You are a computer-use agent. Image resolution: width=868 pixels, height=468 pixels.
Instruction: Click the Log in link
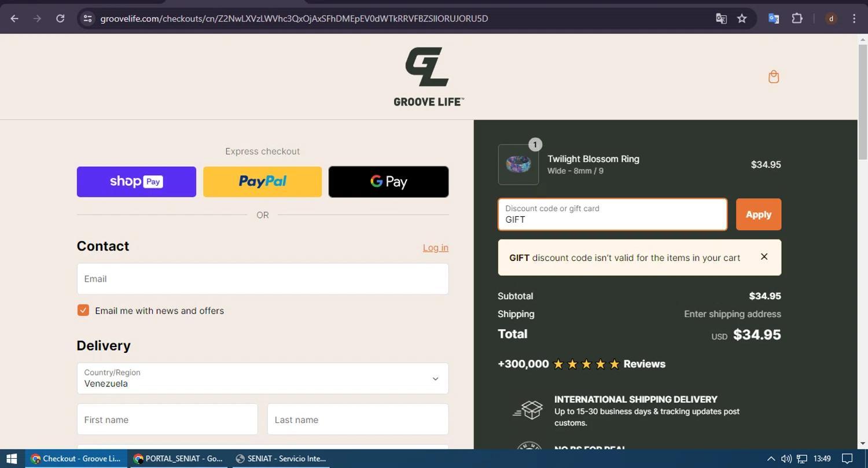pos(436,248)
